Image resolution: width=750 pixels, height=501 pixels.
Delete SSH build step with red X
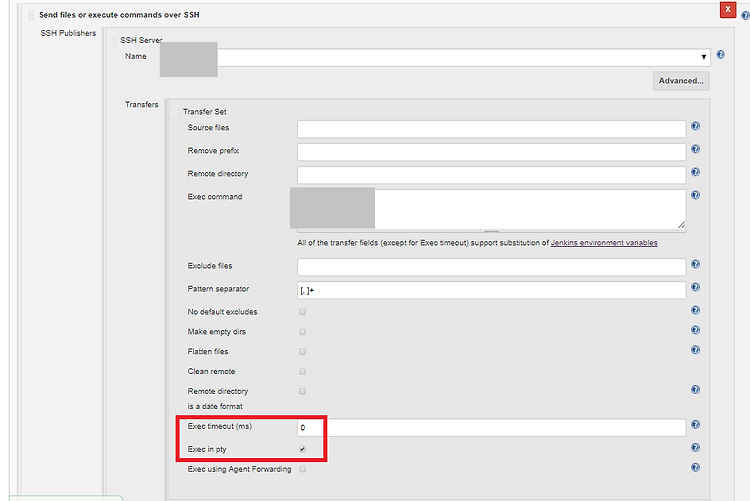(728, 10)
